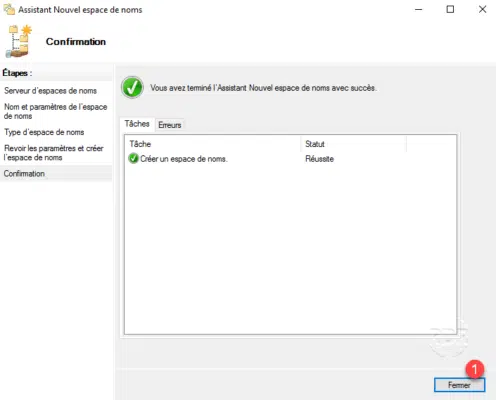This screenshot has height=400, width=496.
Task: Switch to the Erreurs tab
Action: click(170, 125)
